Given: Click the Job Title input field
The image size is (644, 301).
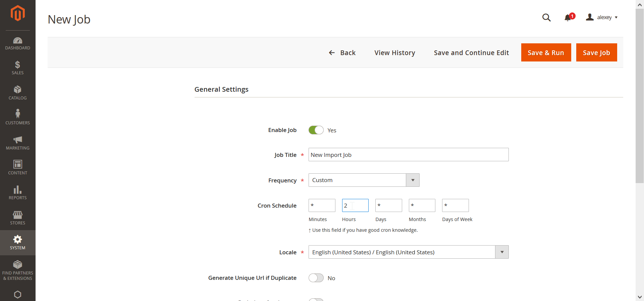Looking at the screenshot, I should point(408,155).
